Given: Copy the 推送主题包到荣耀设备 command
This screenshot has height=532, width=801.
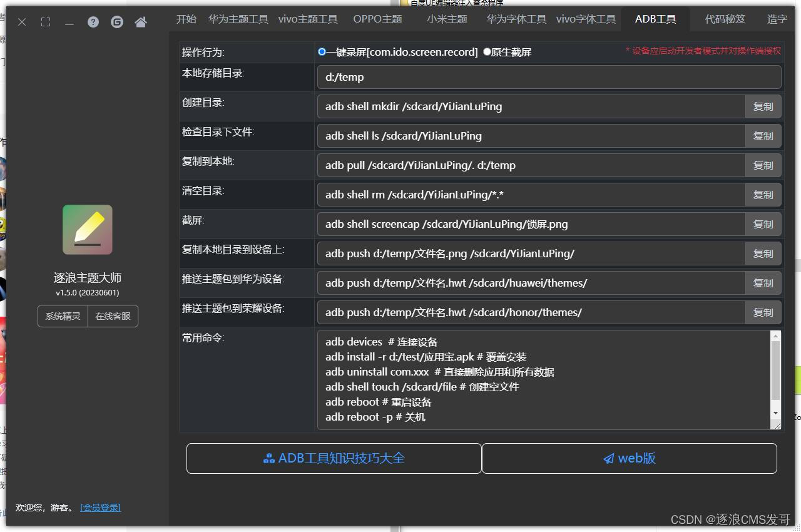Looking at the screenshot, I should click(x=763, y=312).
